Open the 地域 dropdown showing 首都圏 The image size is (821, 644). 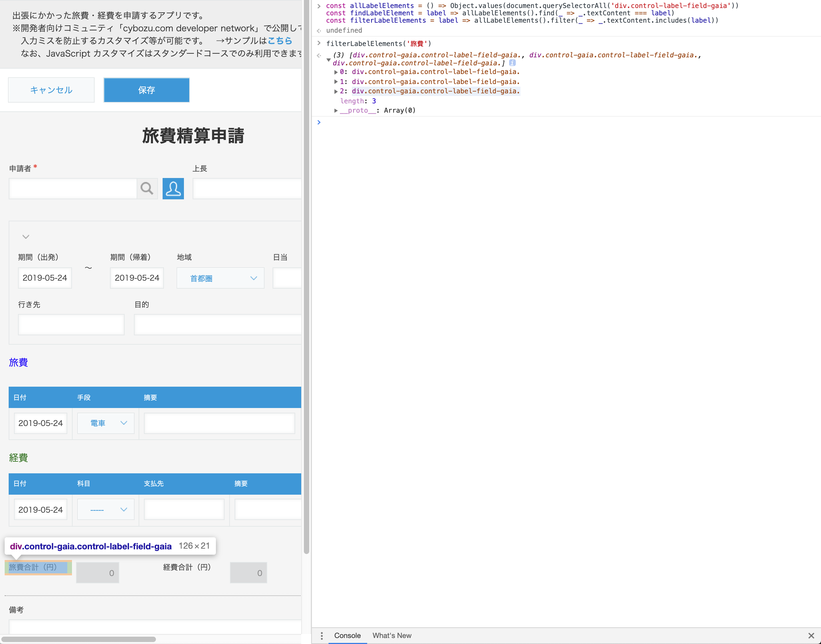(220, 278)
